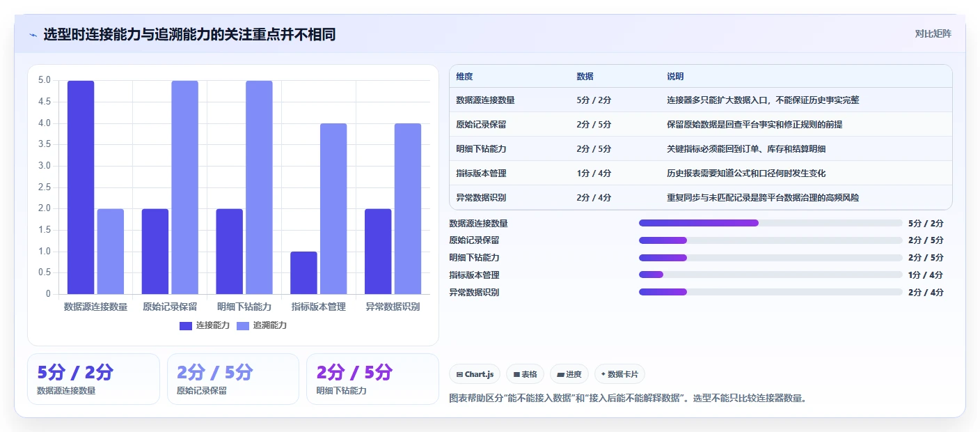Screen dimensions: 980x432
Task: Click the description 历史报表需要知道公式和口径何时发生变化
Action: pos(746,173)
